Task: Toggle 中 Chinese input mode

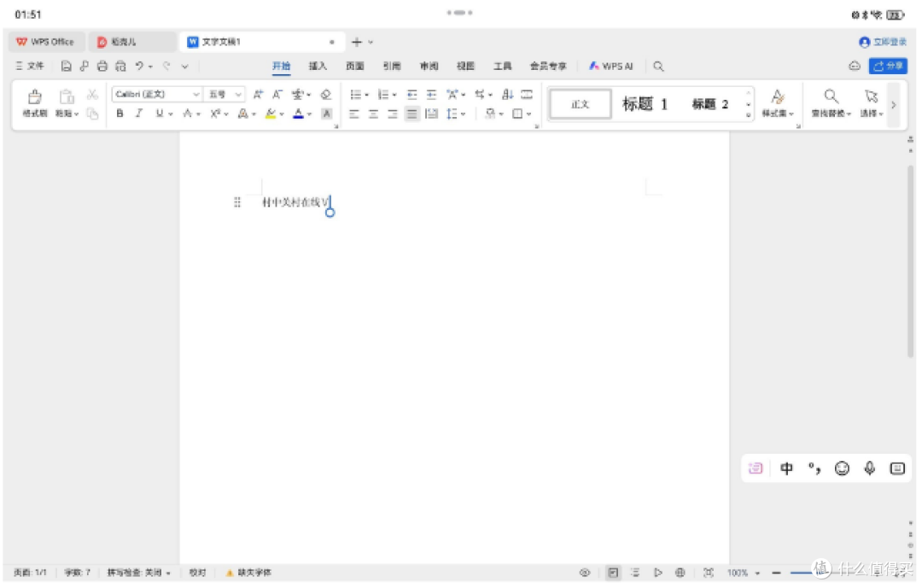Action: pyautogui.click(x=787, y=469)
